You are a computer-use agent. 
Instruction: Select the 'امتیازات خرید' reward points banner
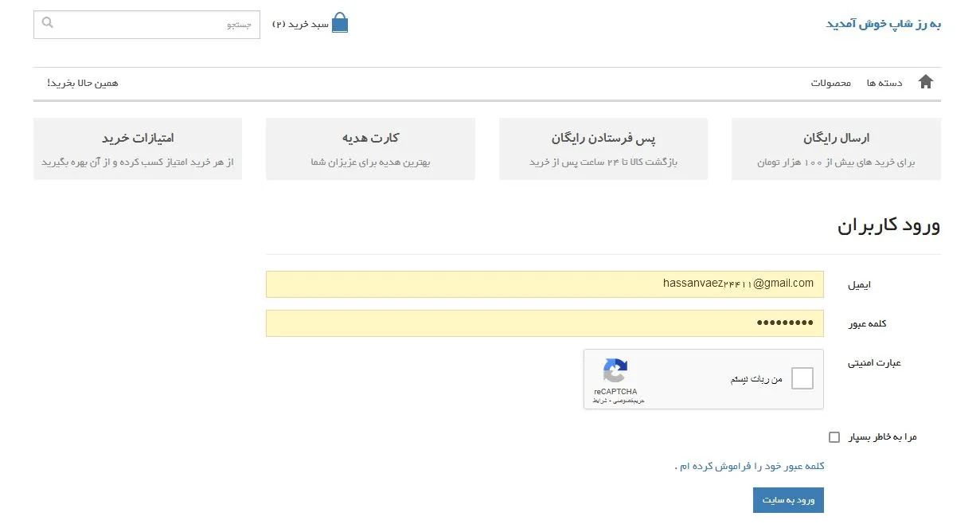(x=138, y=149)
